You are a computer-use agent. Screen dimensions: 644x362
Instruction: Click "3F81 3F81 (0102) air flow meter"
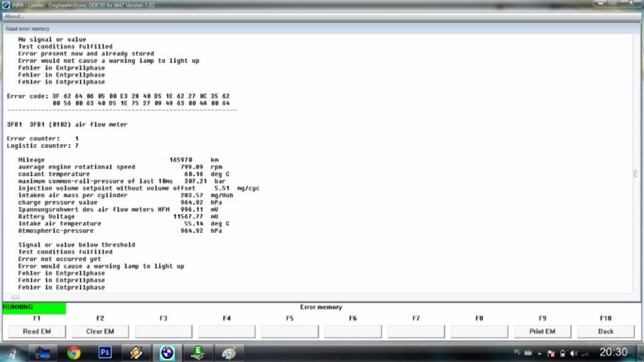pyautogui.click(x=67, y=124)
